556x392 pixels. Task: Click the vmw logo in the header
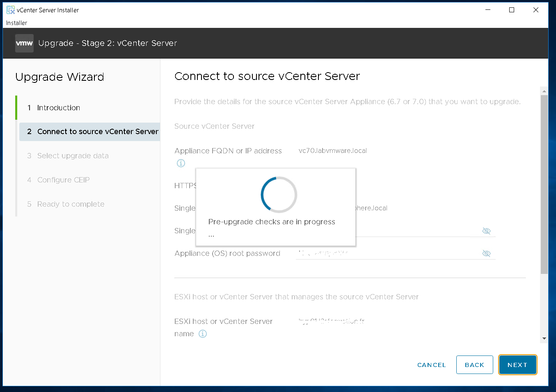pyautogui.click(x=24, y=43)
